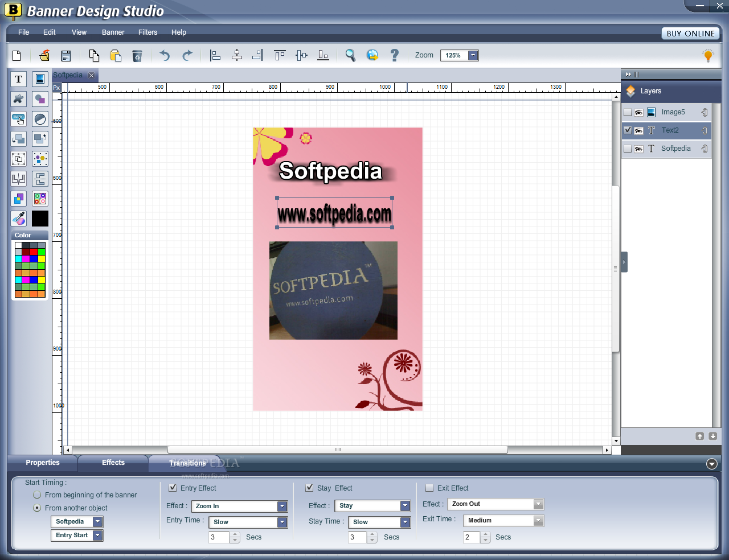
Task: Open the Edit menu
Action: (50, 32)
